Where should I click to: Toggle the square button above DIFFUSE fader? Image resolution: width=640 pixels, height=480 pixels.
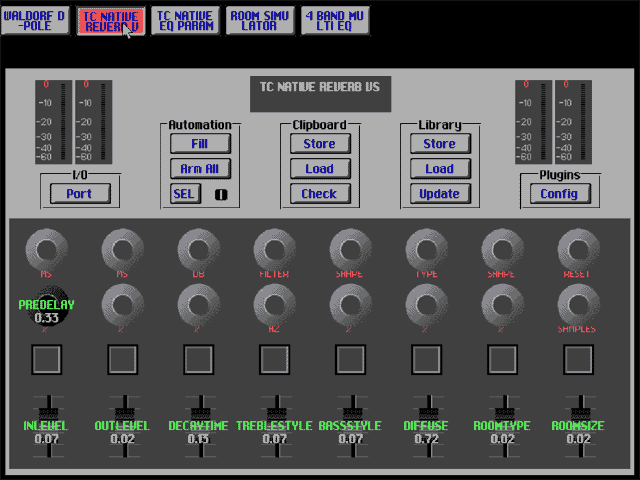pos(426,359)
